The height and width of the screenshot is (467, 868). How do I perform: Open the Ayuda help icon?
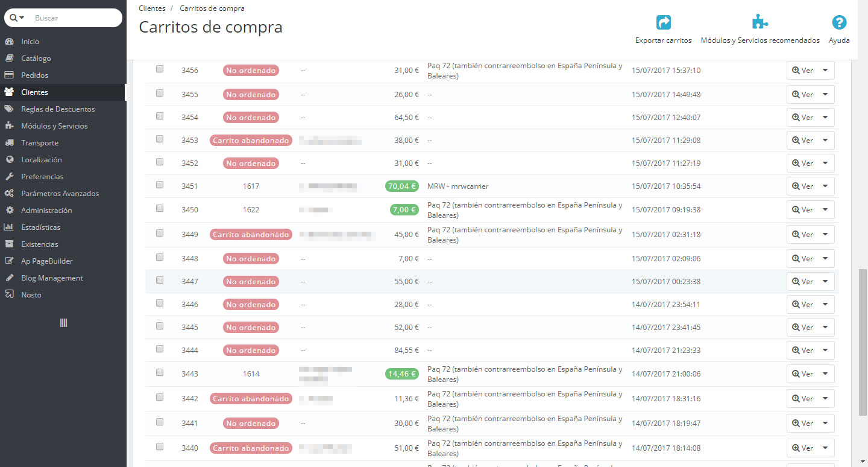839,22
